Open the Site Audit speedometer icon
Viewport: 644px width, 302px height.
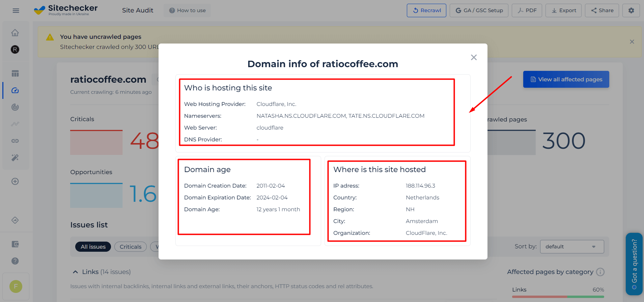coord(15,90)
